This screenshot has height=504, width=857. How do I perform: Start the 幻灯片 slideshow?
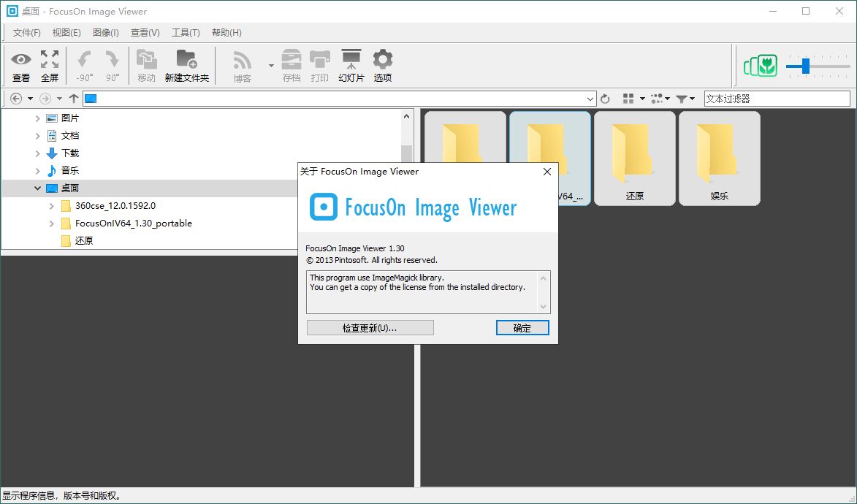[x=351, y=66]
